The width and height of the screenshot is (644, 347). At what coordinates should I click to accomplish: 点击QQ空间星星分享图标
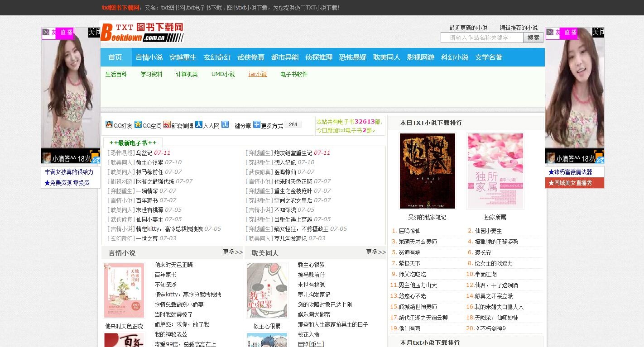(x=138, y=125)
